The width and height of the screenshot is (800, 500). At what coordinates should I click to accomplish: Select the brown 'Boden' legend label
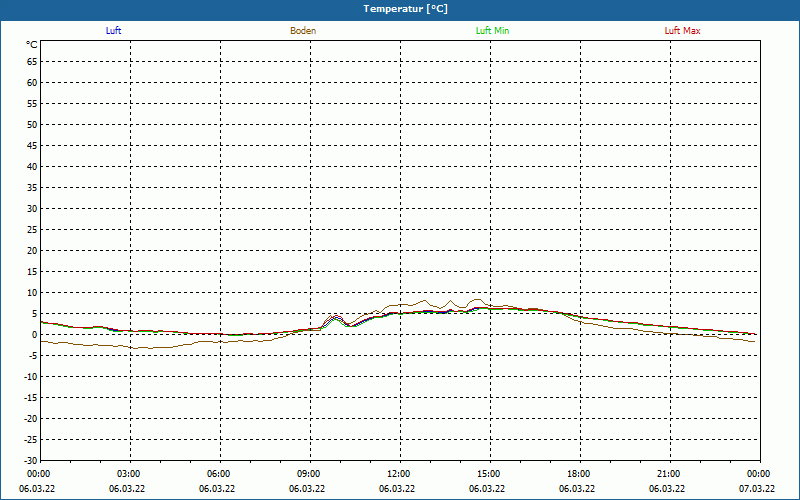(x=303, y=31)
